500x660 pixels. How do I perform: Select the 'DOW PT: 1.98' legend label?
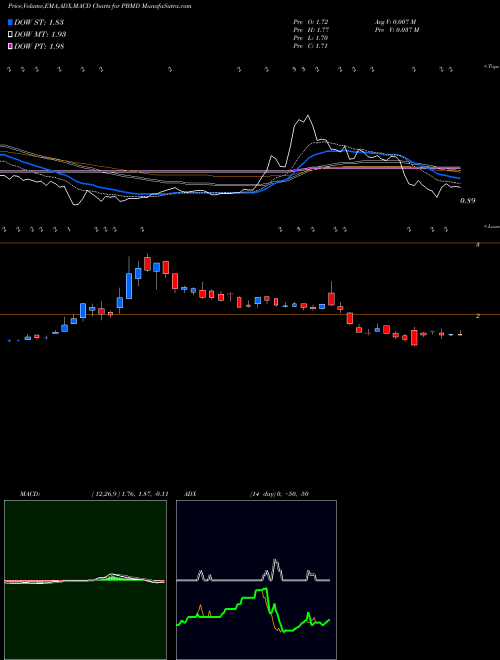tap(39, 46)
